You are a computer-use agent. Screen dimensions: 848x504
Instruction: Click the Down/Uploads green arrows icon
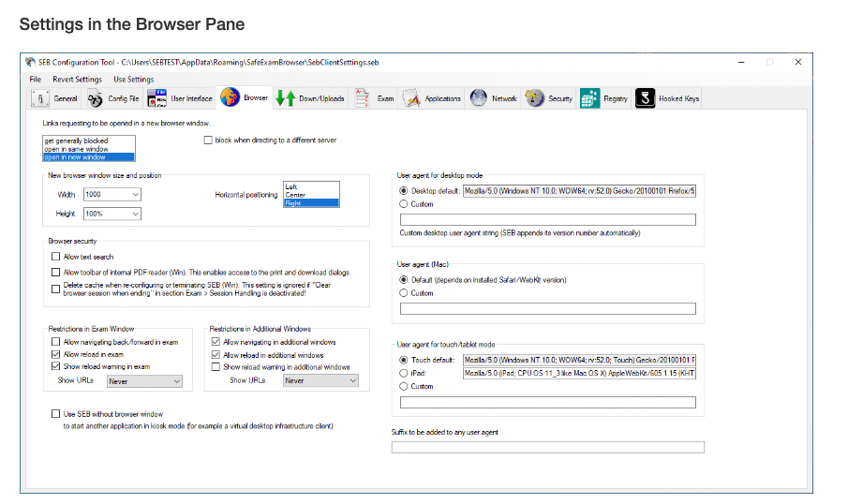coord(286,98)
